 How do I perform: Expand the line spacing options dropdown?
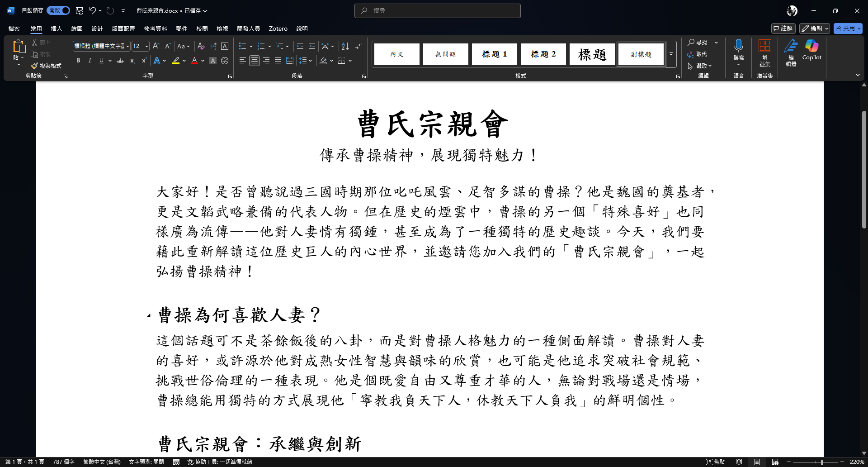[311, 60]
